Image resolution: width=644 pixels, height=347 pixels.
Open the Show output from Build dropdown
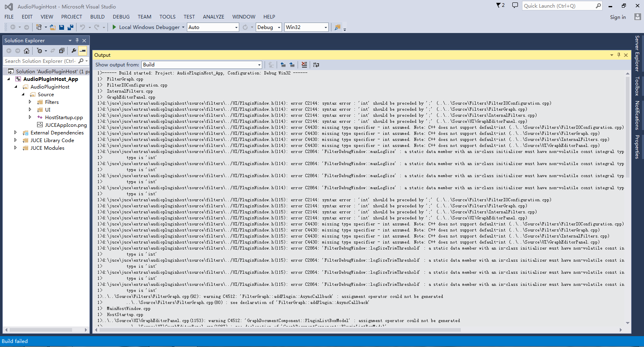202,64
